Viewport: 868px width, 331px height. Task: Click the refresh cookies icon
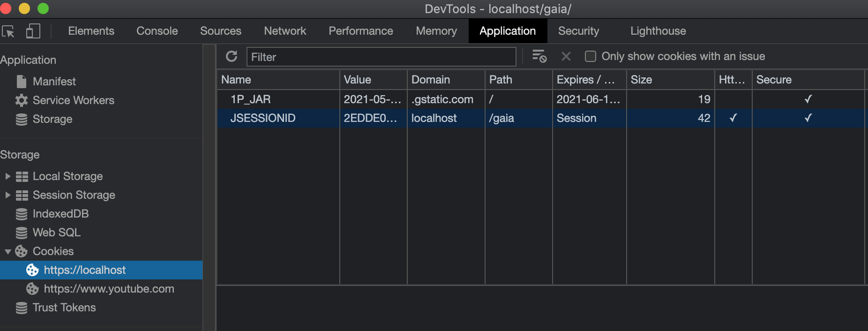(x=232, y=57)
